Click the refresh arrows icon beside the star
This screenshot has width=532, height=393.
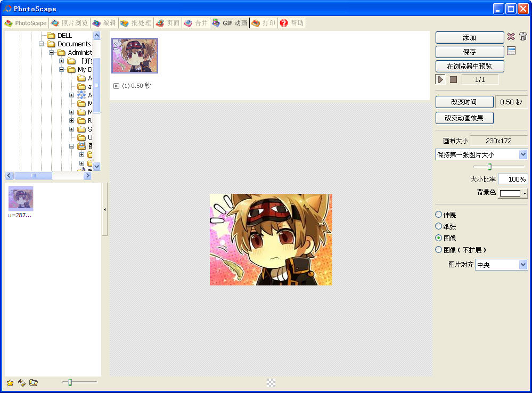tap(22, 383)
